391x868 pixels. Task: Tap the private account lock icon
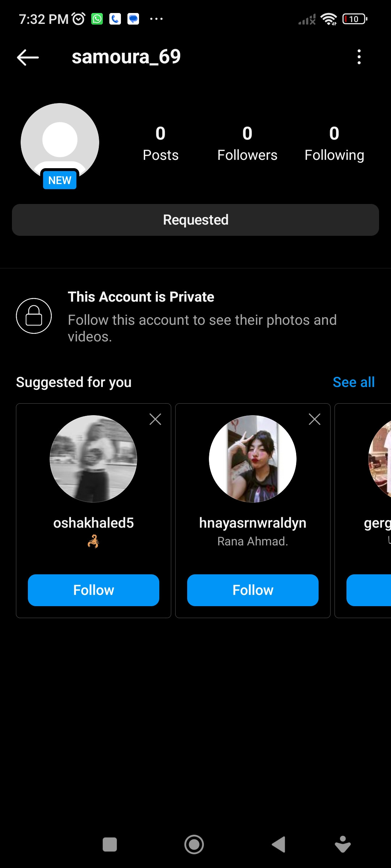tap(34, 316)
